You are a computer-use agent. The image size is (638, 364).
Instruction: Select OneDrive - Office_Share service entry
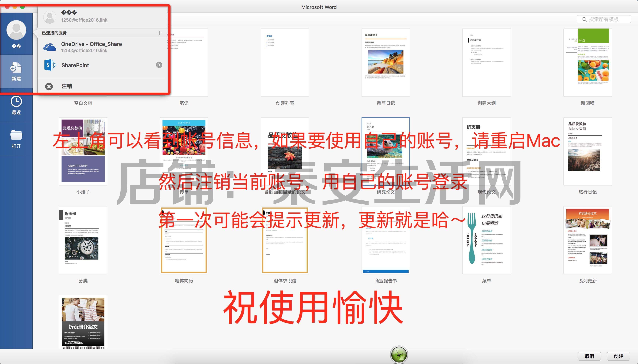(102, 47)
